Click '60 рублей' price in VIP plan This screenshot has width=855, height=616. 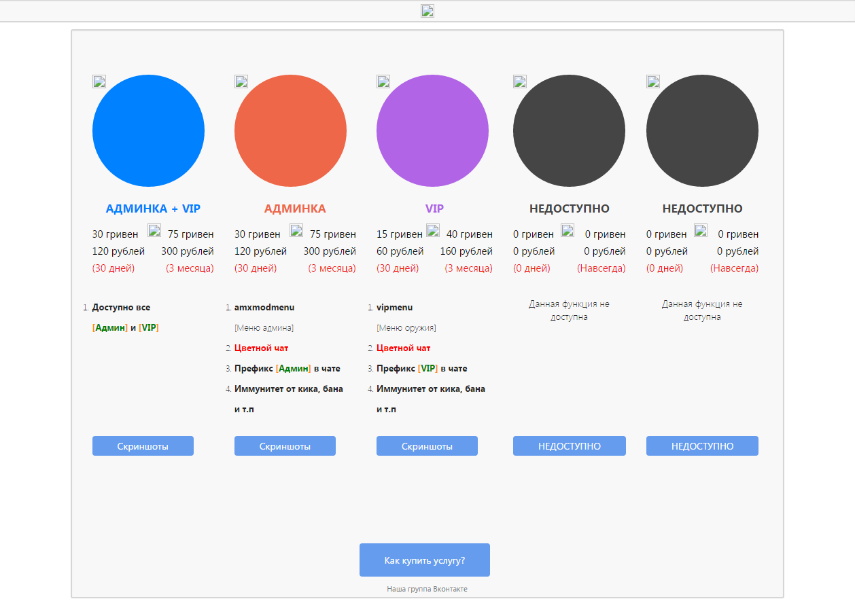[400, 251]
